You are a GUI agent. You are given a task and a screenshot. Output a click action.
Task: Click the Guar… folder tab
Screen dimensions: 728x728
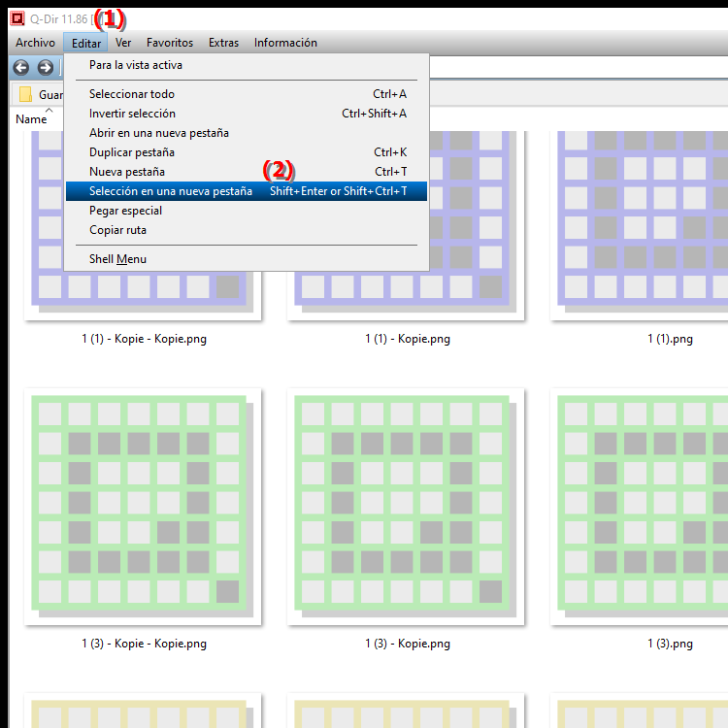pyautogui.click(x=37, y=94)
